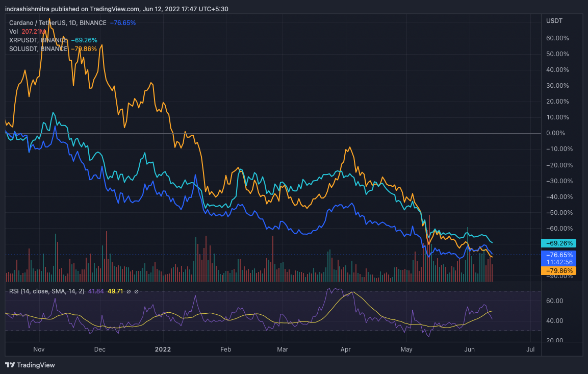Click the blue −76.65% value in the legend

122,23
